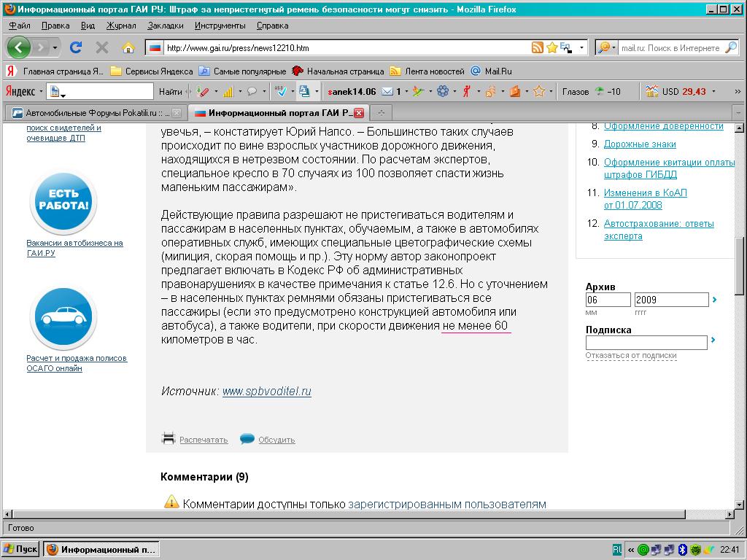Click the Найти button on Yandex bar
747x560 pixels.
[170, 91]
